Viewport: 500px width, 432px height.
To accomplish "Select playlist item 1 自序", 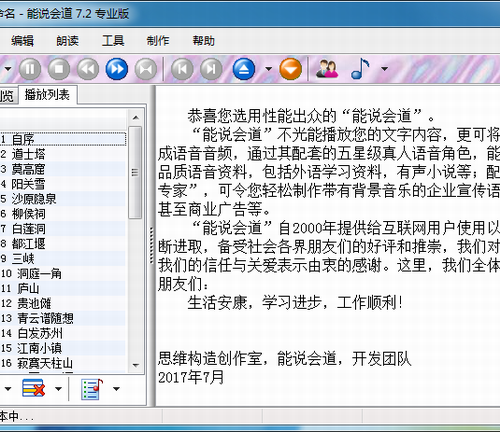I will point(63,139).
